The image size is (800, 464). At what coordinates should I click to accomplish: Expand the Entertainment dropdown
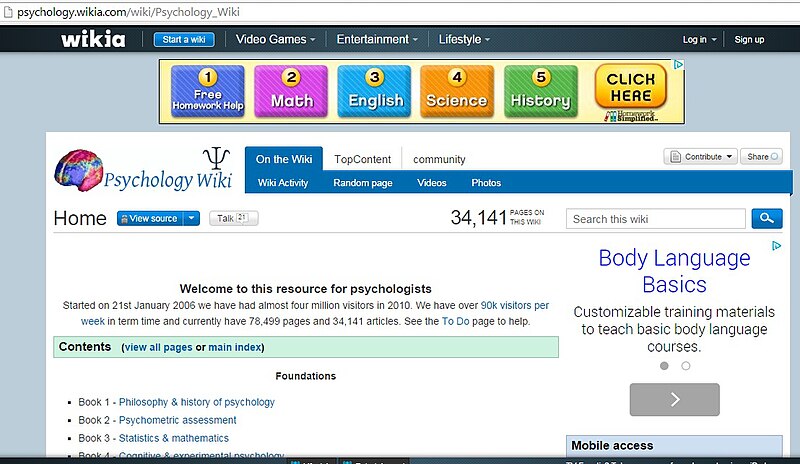(x=377, y=39)
